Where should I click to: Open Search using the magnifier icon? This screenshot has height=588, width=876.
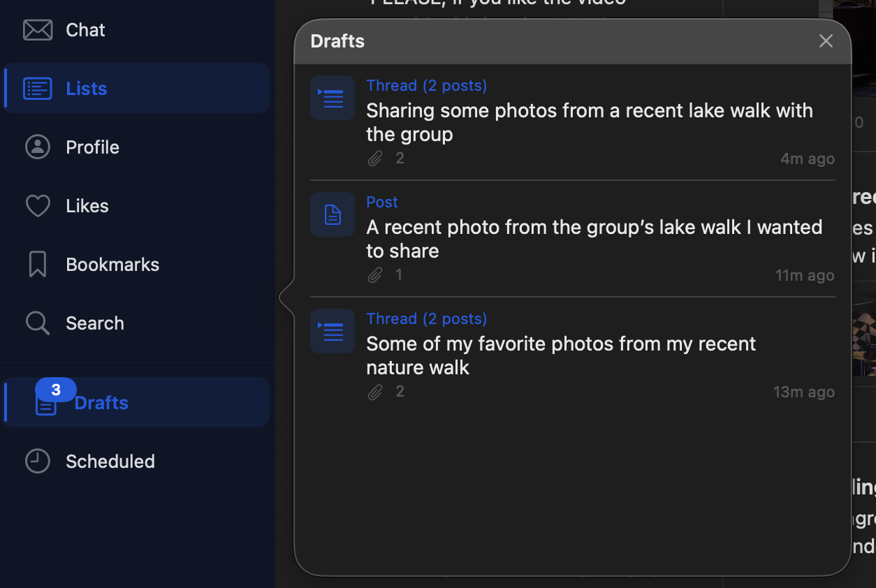tap(38, 323)
